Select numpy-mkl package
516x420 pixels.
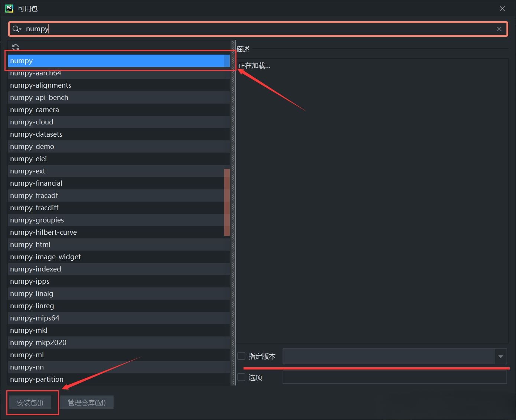click(x=119, y=331)
